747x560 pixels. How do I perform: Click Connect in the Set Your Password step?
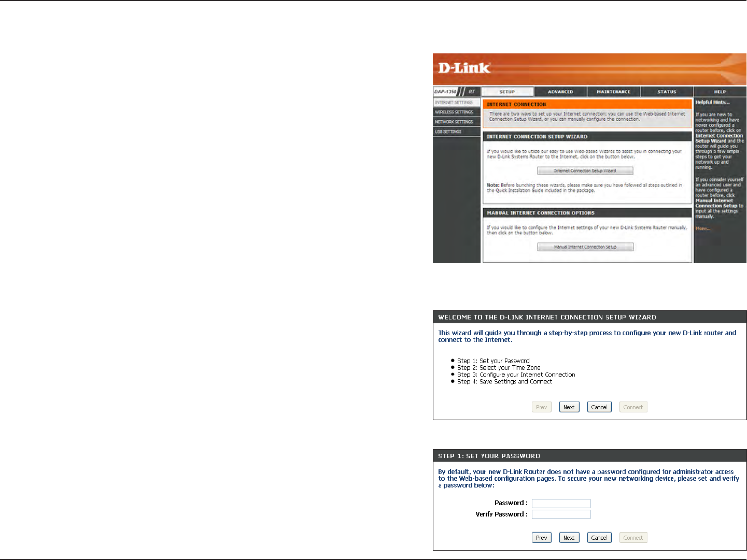click(x=633, y=538)
